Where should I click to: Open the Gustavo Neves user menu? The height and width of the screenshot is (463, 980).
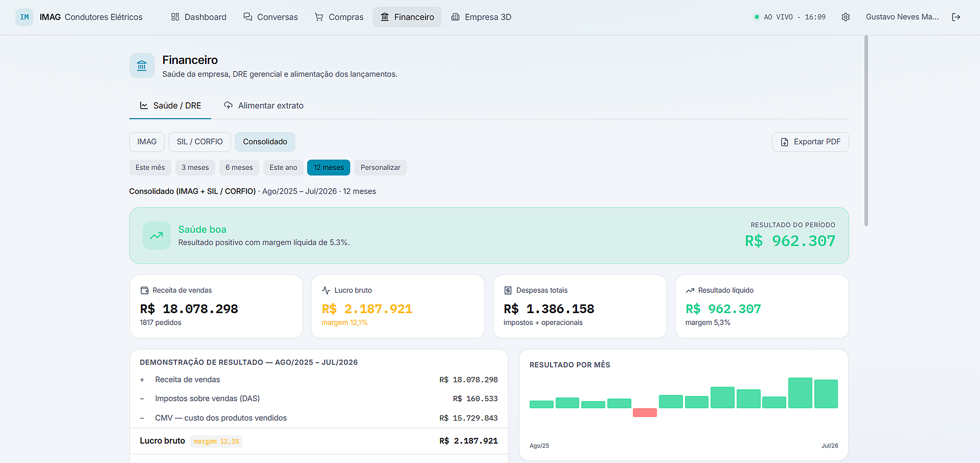click(902, 17)
